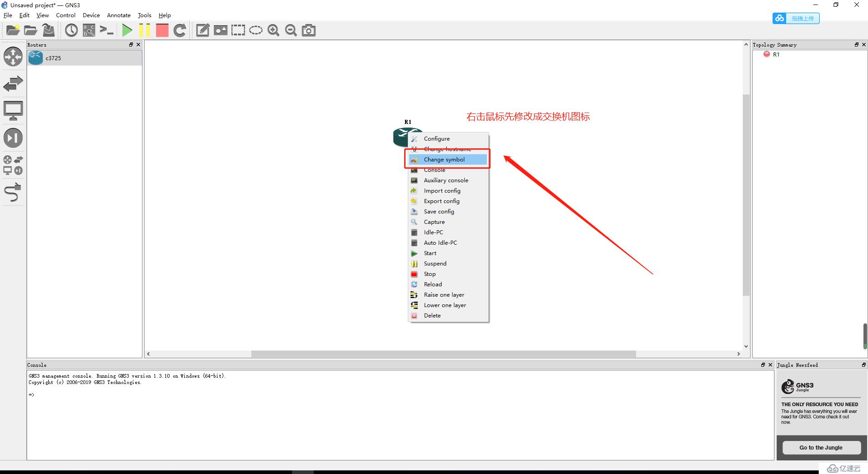Choose Stop in the context menu
The width and height of the screenshot is (868, 474).
click(448, 274)
